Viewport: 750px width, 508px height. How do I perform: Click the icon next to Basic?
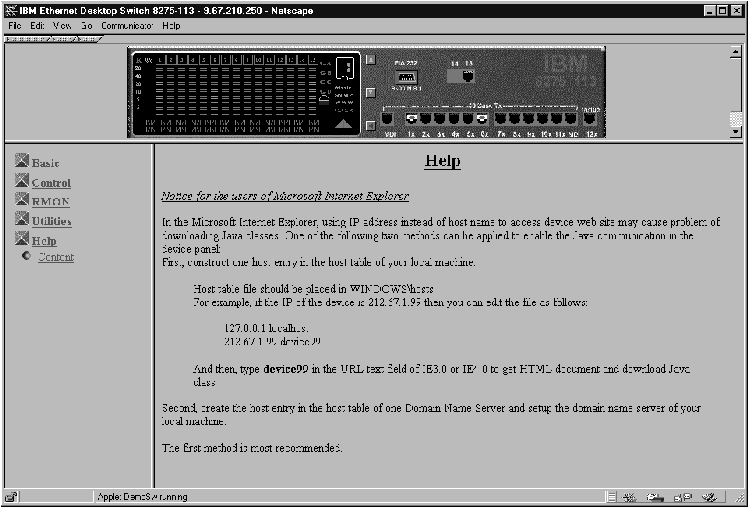click(23, 161)
